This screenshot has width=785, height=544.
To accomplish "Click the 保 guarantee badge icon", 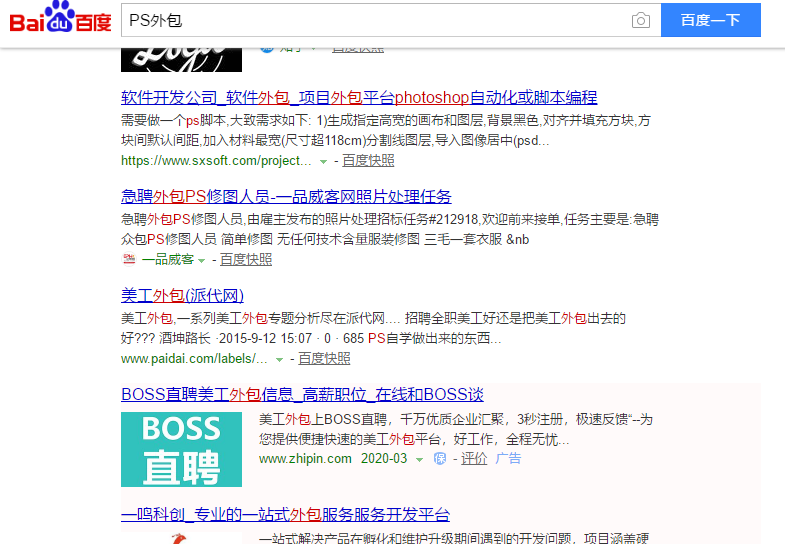I will 440,458.
